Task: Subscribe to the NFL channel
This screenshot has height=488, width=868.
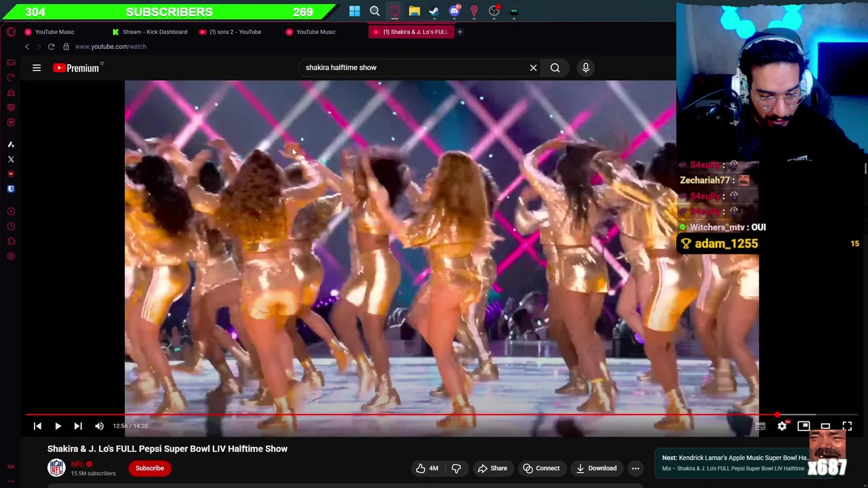Action: pyautogui.click(x=150, y=468)
